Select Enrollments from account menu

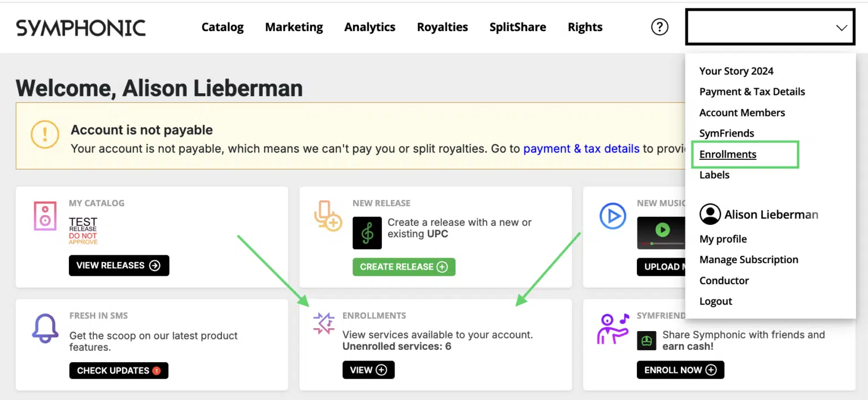727,154
